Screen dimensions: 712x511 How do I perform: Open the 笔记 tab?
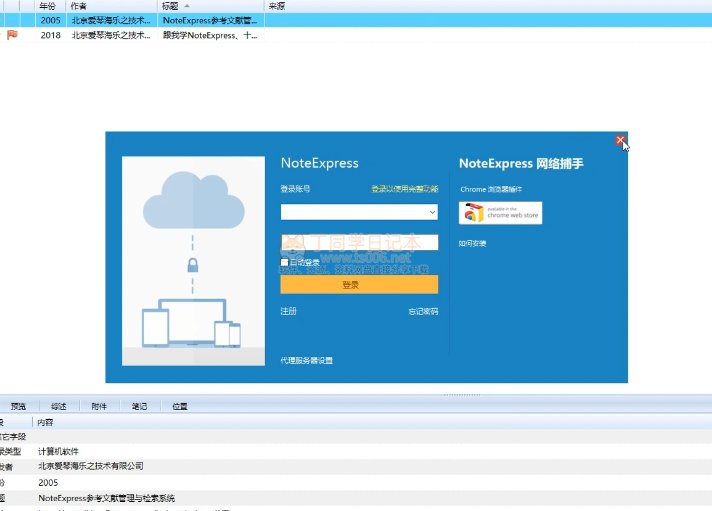(139, 406)
